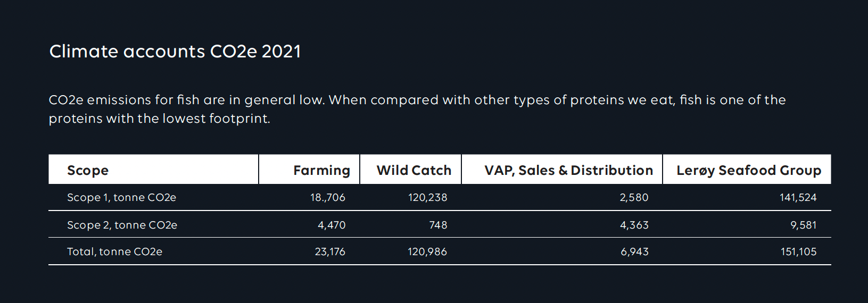Select the group Scope 2 value 9,581

click(804, 225)
